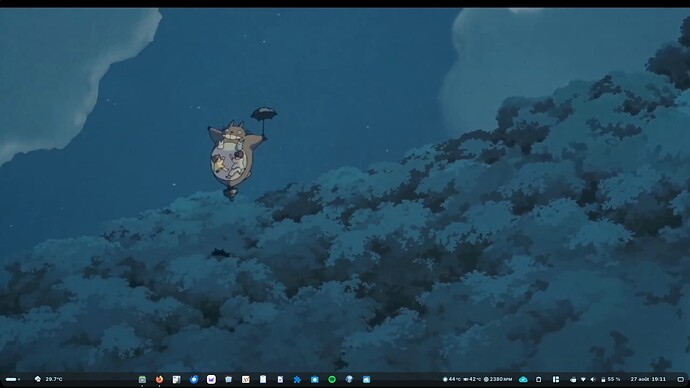
Task: Open the weather 29.7°C indicator
Action: point(49,379)
